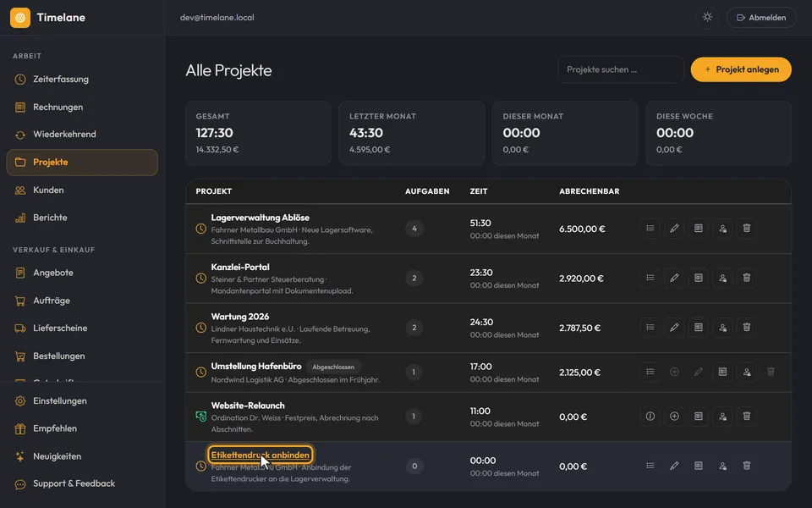
Task: Toggle light theme with the sun icon
Action: (x=707, y=17)
